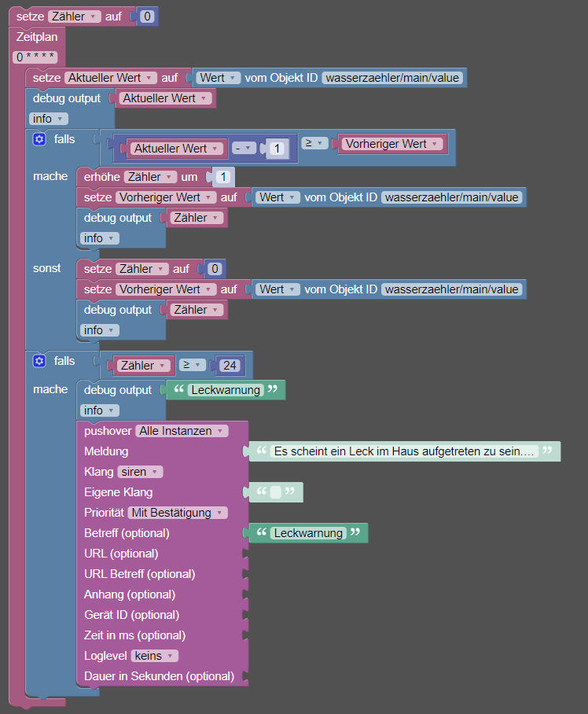This screenshot has width=588, height=714.
Task: Edit the 0 value in top setze Zähler block
Action: coord(147,17)
